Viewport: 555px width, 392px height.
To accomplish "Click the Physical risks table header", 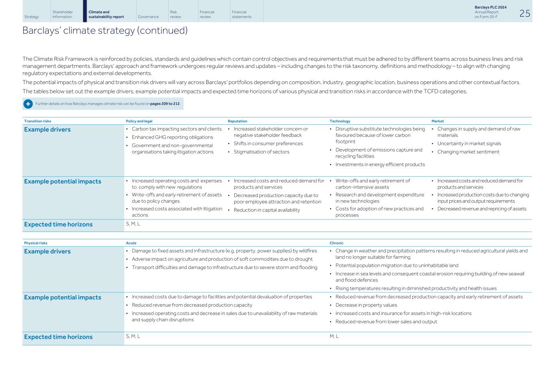I will pyautogui.click(x=36, y=243).
